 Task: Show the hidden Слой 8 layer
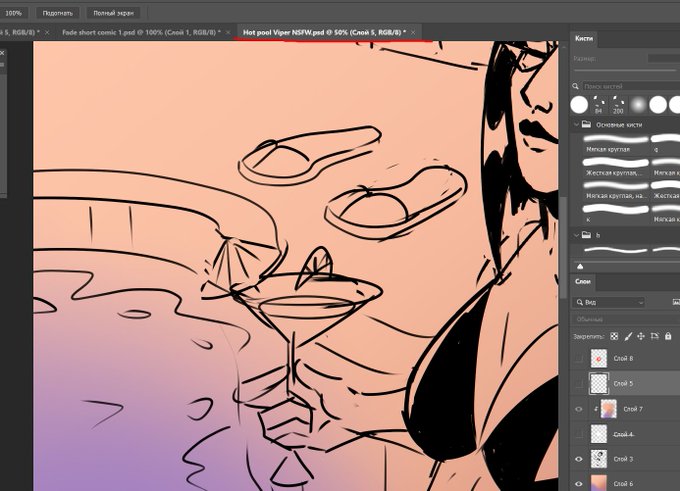pyautogui.click(x=579, y=359)
